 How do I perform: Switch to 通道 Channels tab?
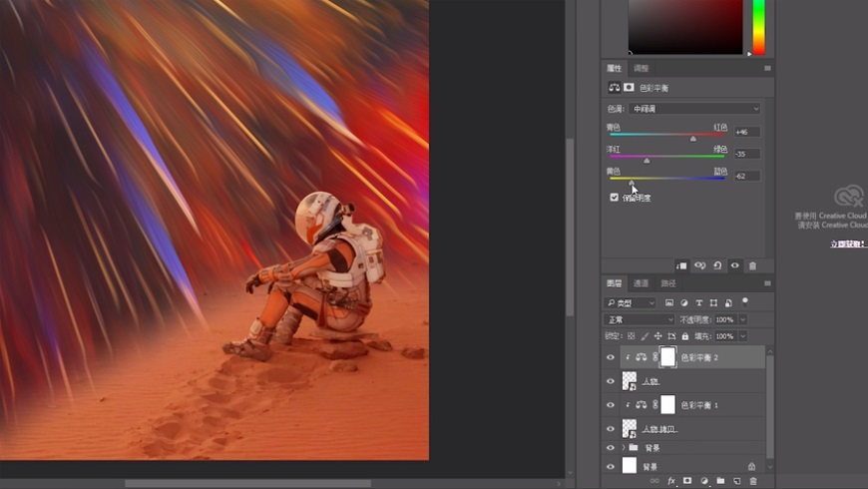click(642, 283)
